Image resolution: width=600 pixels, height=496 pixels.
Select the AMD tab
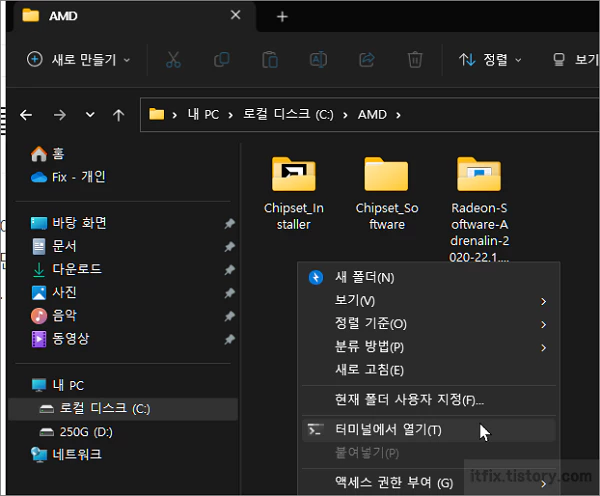click(135, 16)
